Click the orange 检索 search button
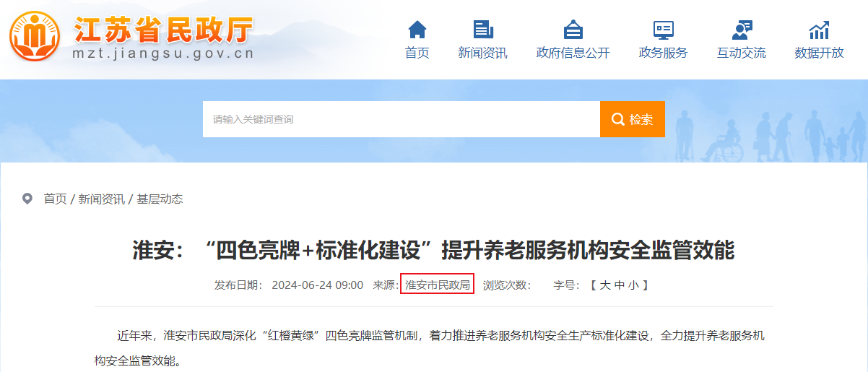868x372 pixels. tap(633, 119)
